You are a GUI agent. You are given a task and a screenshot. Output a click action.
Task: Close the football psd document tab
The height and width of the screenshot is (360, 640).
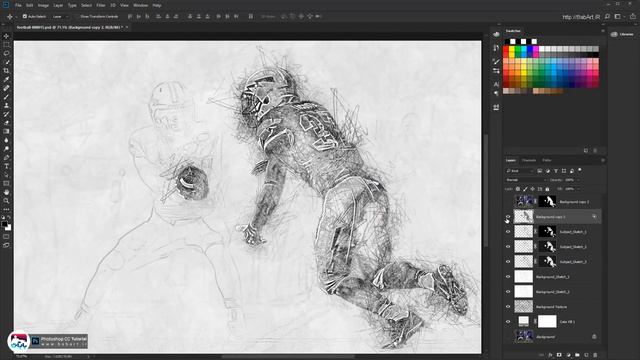click(x=127, y=27)
